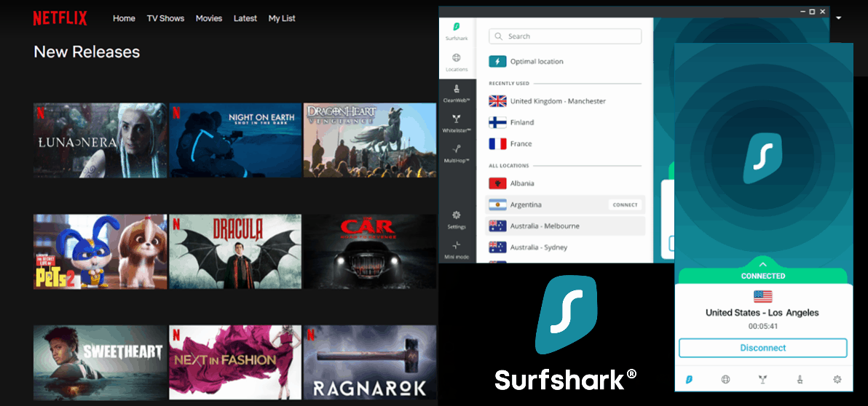The width and height of the screenshot is (868, 406).
Task: Click the large Surfshark logo in mini window
Action: (x=762, y=159)
